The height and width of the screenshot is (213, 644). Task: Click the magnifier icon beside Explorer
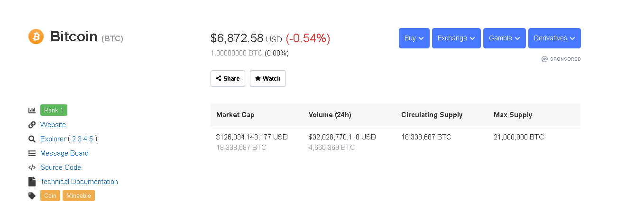(x=32, y=139)
